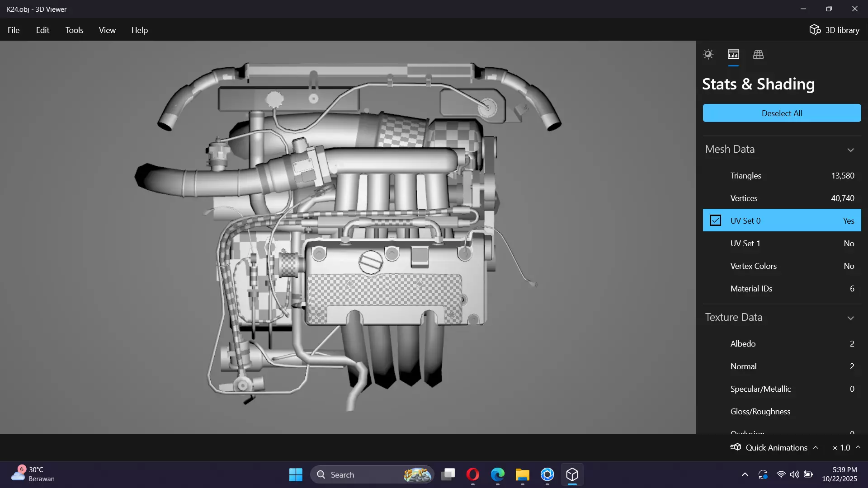
Task: Select the Material IDs row
Action: point(782,288)
